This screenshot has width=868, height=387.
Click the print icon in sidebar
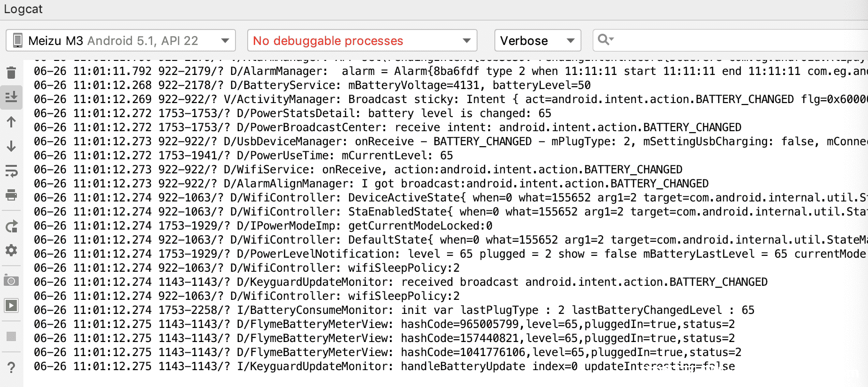point(11,195)
